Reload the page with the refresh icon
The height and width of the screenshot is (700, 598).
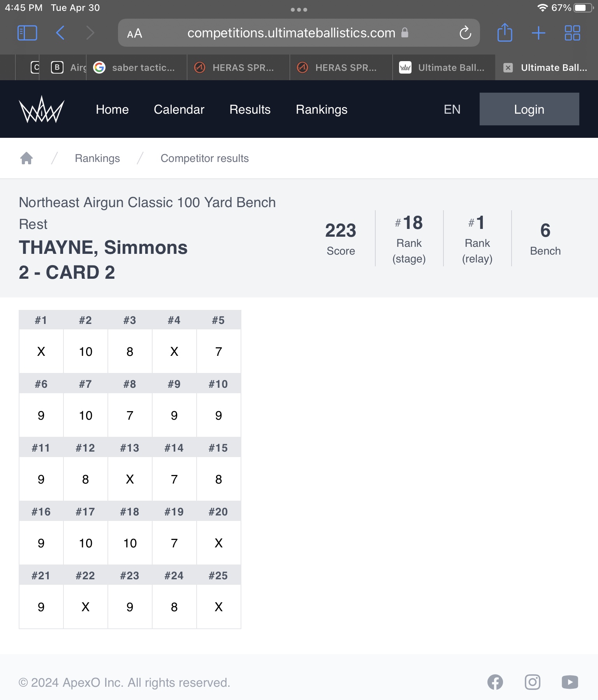point(465,33)
